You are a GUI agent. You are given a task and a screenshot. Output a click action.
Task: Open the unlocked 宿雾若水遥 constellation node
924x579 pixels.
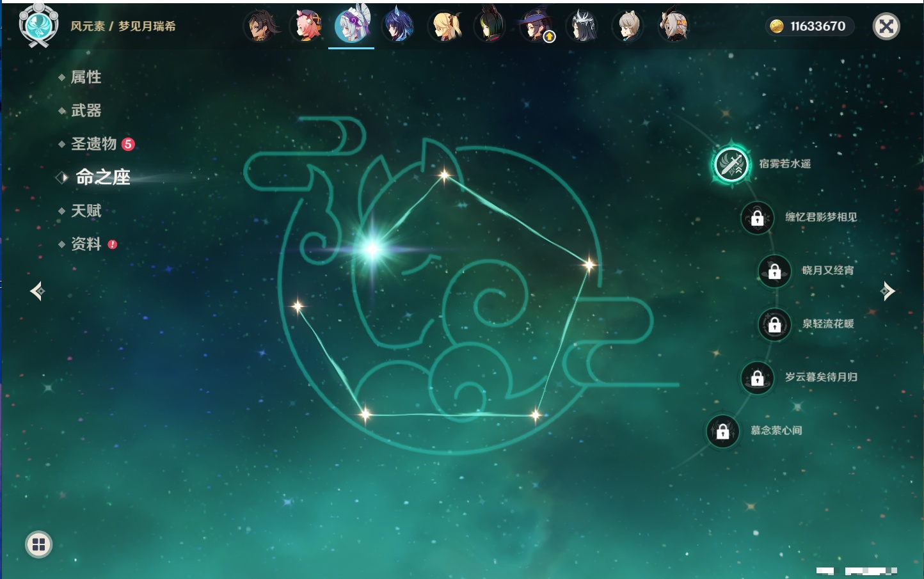pyautogui.click(x=731, y=164)
